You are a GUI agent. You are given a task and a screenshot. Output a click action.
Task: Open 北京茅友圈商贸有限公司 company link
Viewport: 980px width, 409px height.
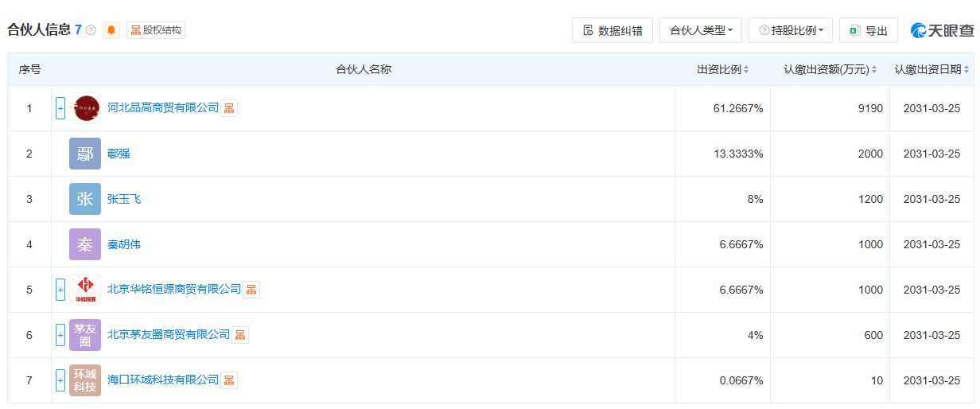click(x=169, y=335)
